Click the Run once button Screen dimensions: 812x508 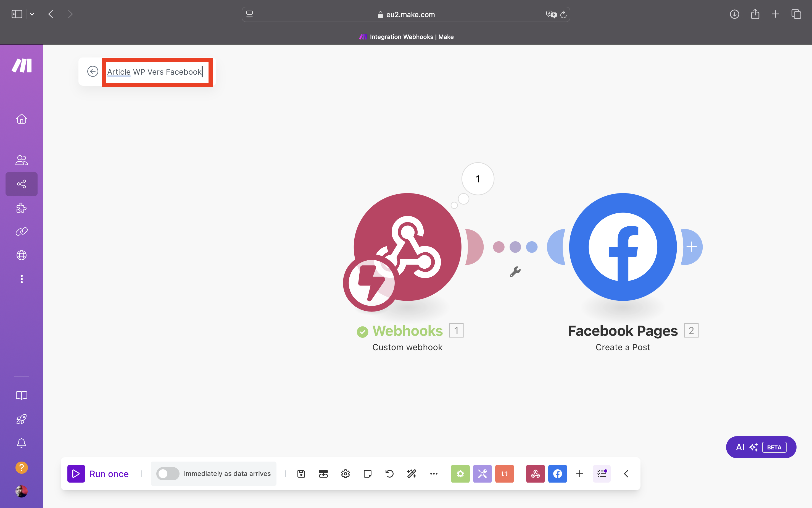(x=98, y=473)
